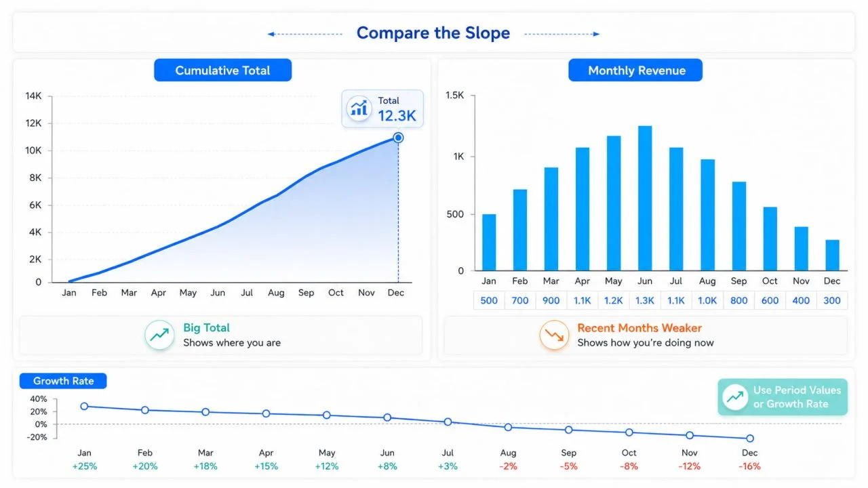This screenshot has width=868, height=488.
Task: Click the December growth rate data point
Action: (x=750, y=439)
